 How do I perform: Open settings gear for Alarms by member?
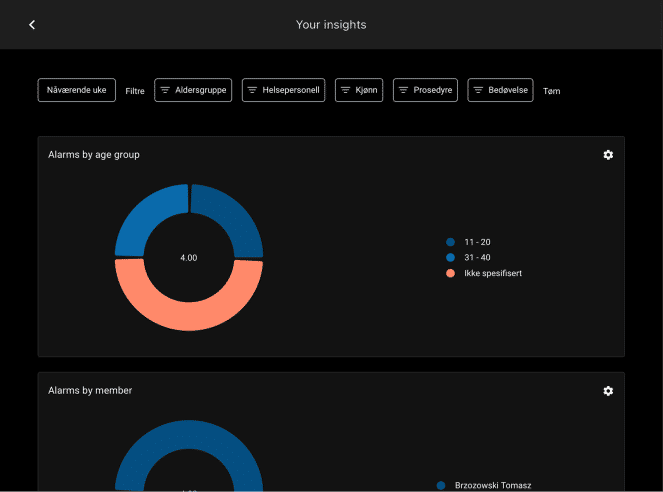(608, 391)
